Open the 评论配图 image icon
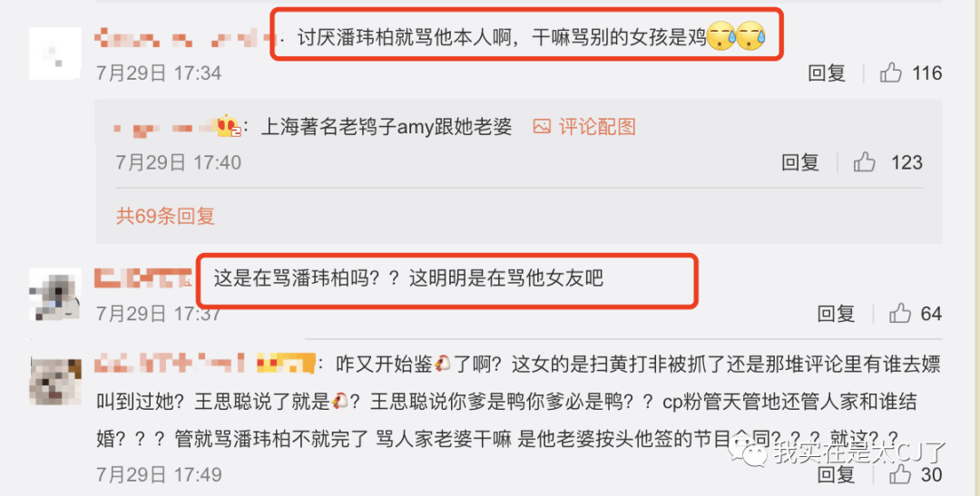Image resolution: width=980 pixels, height=496 pixels. click(542, 127)
